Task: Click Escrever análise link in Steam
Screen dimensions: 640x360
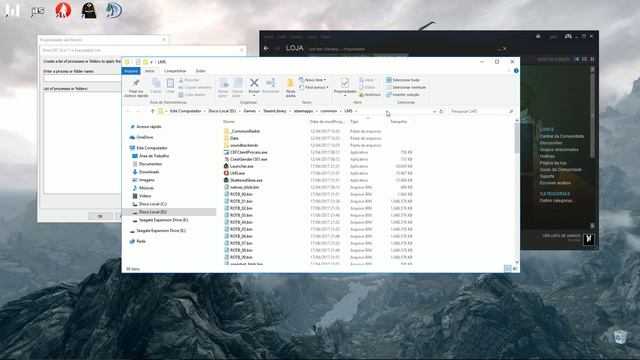Action: (x=555, y=182)
